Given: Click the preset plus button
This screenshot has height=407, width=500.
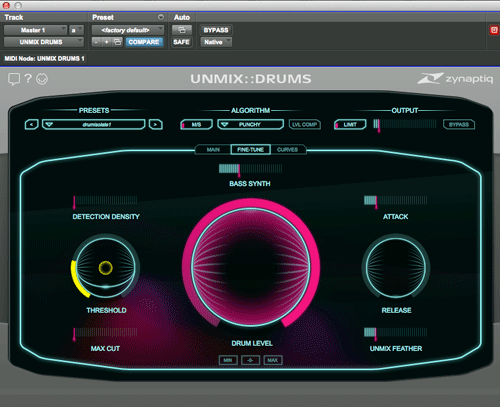Looking at the screenshot, I should [106, 42].
